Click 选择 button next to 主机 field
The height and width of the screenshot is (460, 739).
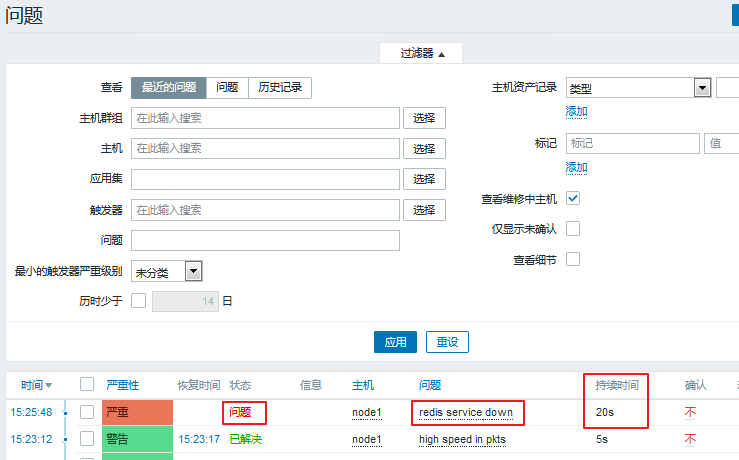(x=424, y=148)
